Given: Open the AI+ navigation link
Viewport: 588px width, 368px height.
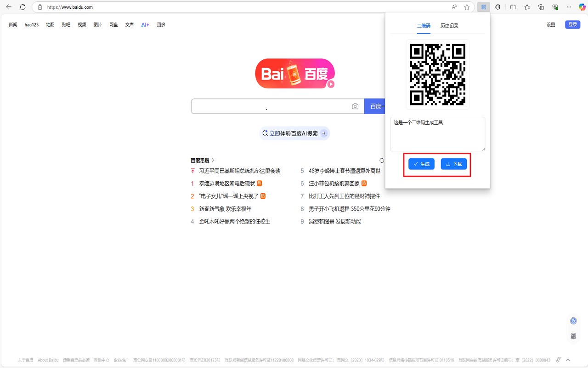Looking at the screenshot, I should [x=145, y=25].
